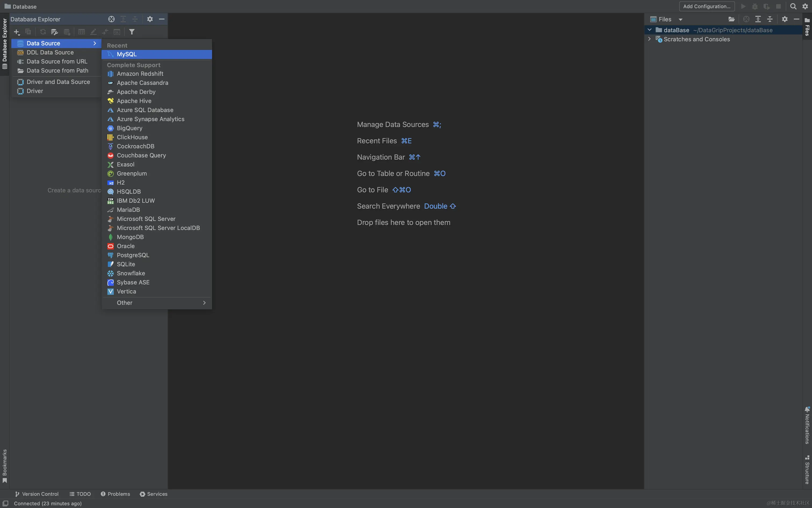Click the Deactivate data source icon
Image resolution: width=812 pixels, height=508 pixels.
[x=67, y=32]
